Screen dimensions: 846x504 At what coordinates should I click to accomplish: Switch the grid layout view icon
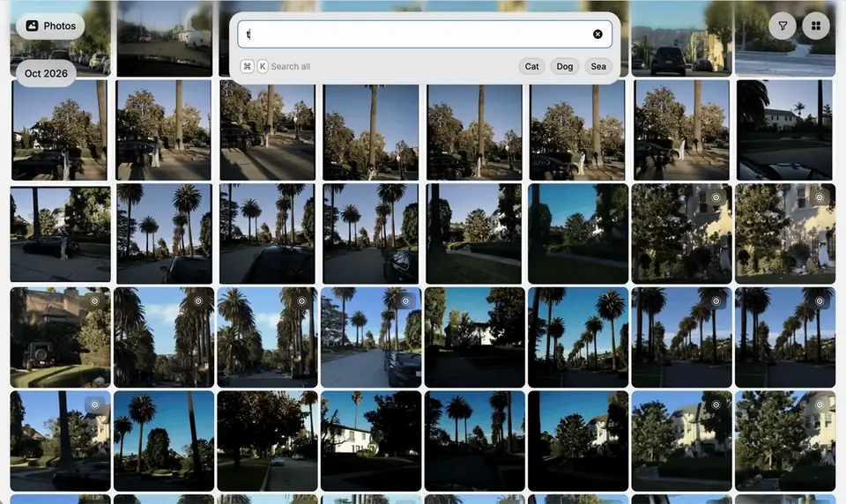(x=816, y=26)
